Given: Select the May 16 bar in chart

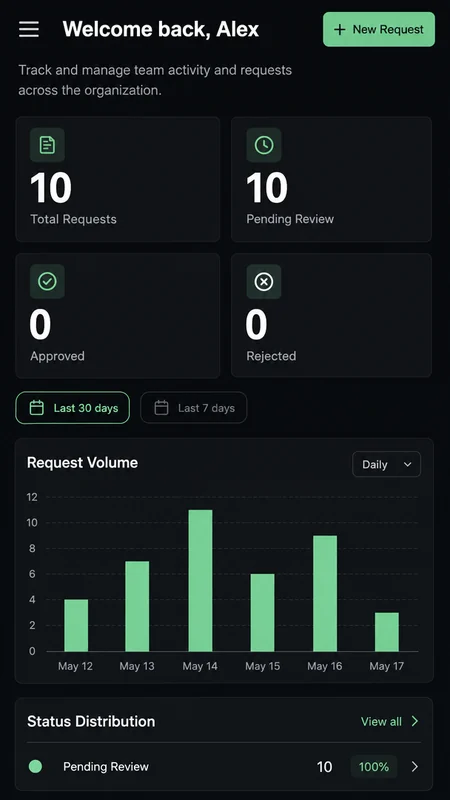Looking at the screenshot, I should [x=324, y=593].
